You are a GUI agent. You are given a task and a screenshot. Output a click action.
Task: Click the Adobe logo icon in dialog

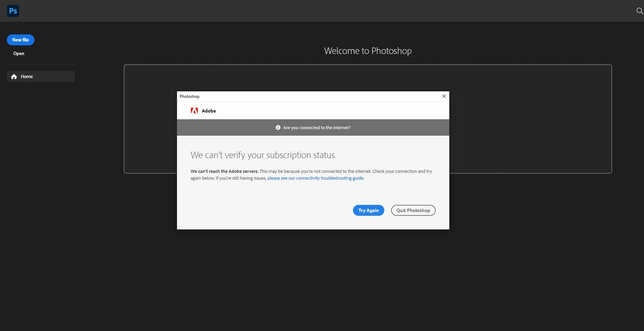click(194, 111)
